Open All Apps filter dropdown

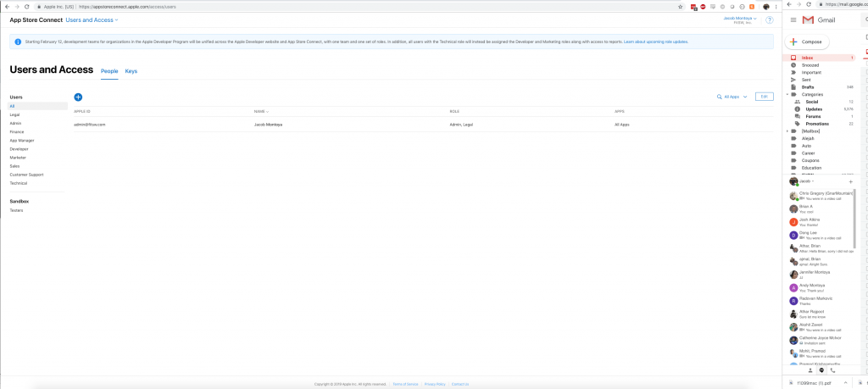[735, 97]
